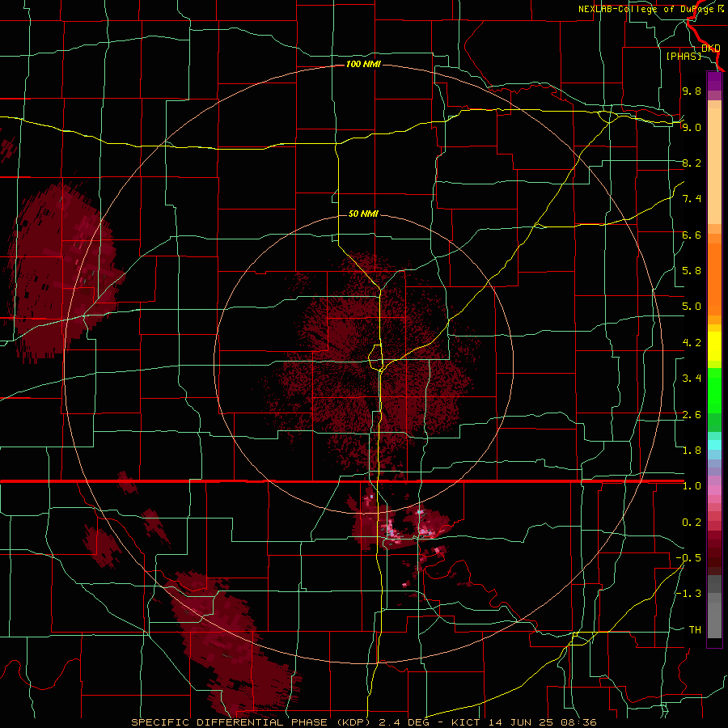Viewport: 728px width, 728px height.
Task: Click the 2.6 value on color scale
Action: tap(692, 415)
